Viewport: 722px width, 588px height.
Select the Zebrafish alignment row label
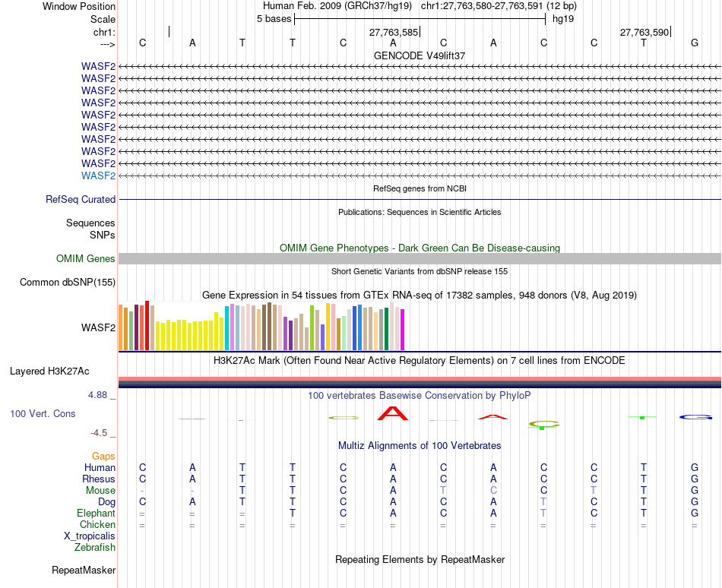pos(95,548)
